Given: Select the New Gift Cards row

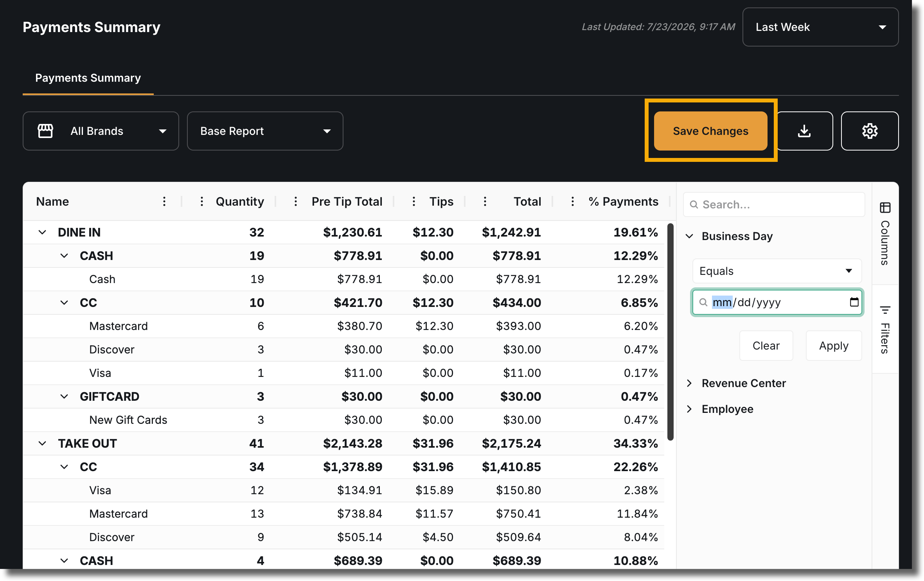Looking at the screenshot, I should (343, 420).
